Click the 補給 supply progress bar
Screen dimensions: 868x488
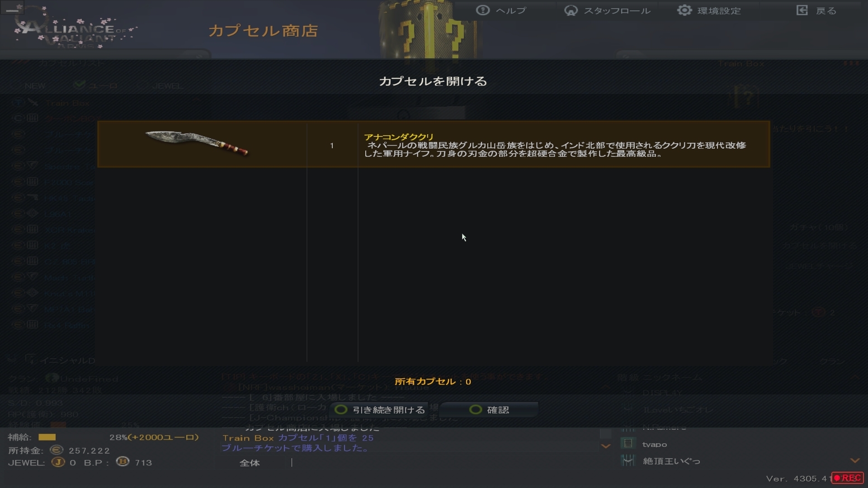coord(47,437)
